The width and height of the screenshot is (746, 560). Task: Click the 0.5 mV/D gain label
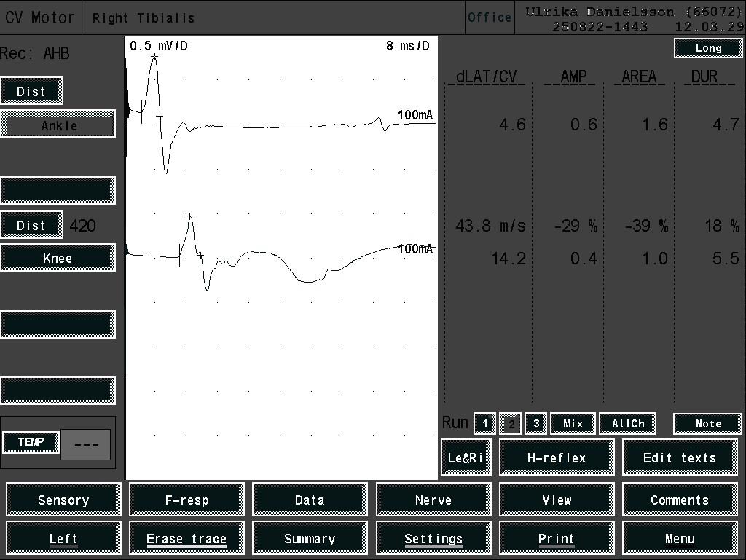click(x=159, y=46)
